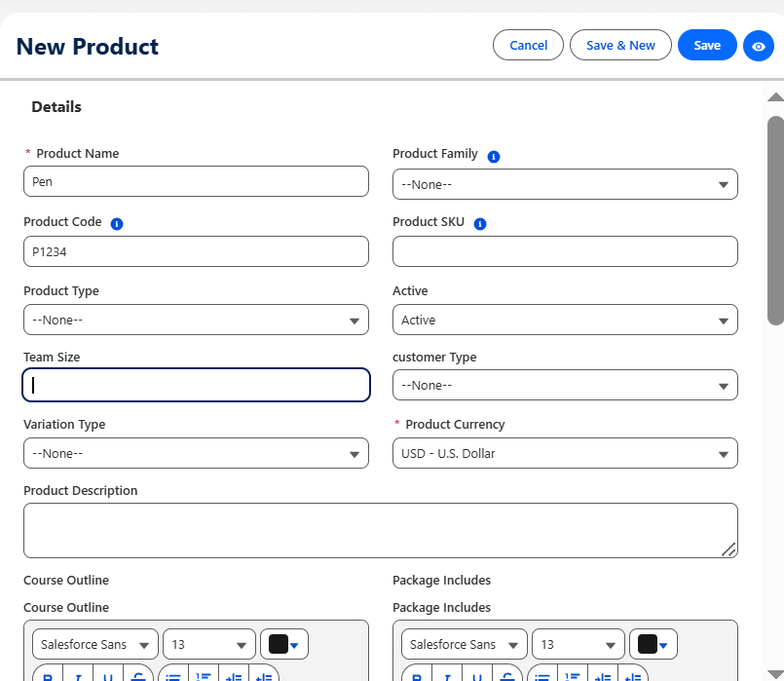Insert bulleted list in Package Includes editor

[542, 673]
